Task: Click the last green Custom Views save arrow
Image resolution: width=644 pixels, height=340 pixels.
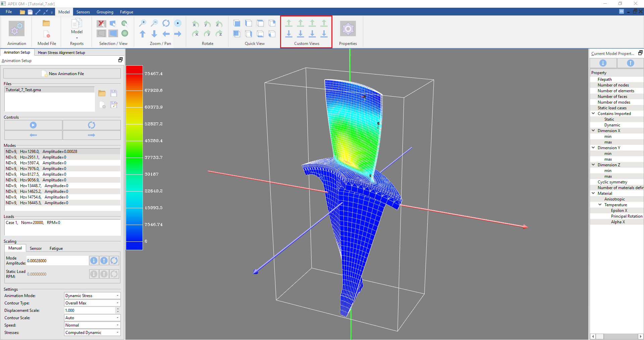Action: pyautogui.click(x=324, y=23)
